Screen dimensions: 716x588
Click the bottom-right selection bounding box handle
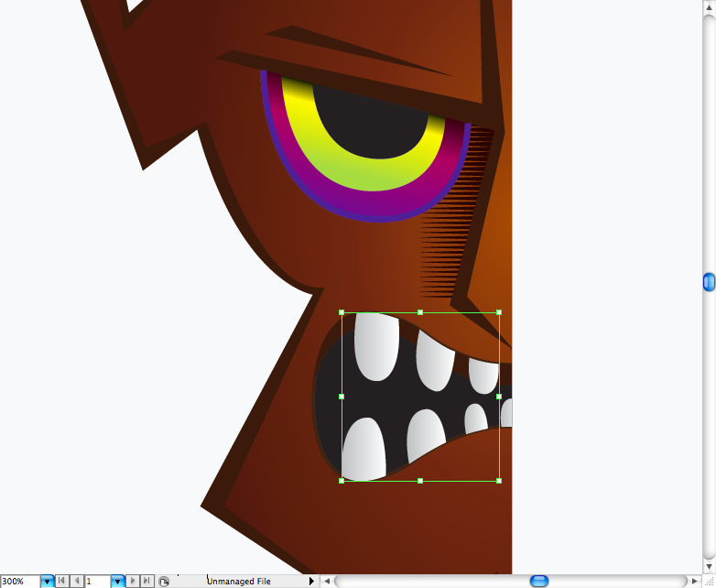click(499, 481)
